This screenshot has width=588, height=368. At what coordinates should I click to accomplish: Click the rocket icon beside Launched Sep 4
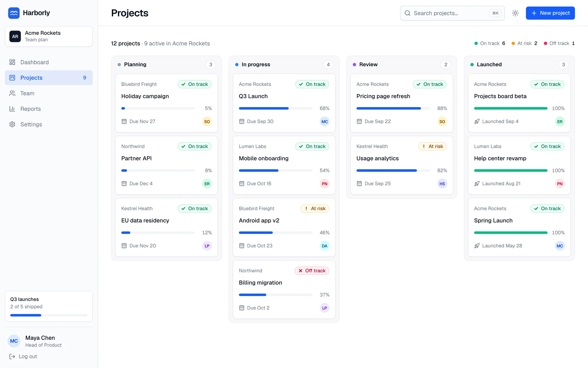click(x=477, y=121)
